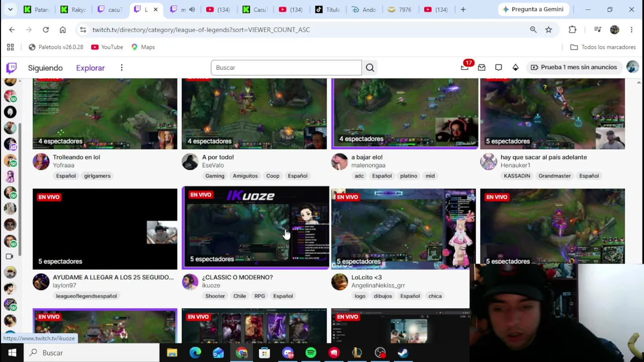The width and height of the screenshot is (644, 362).
Task: Switch to the '7976' browser tab
Action: pos(400,10)
